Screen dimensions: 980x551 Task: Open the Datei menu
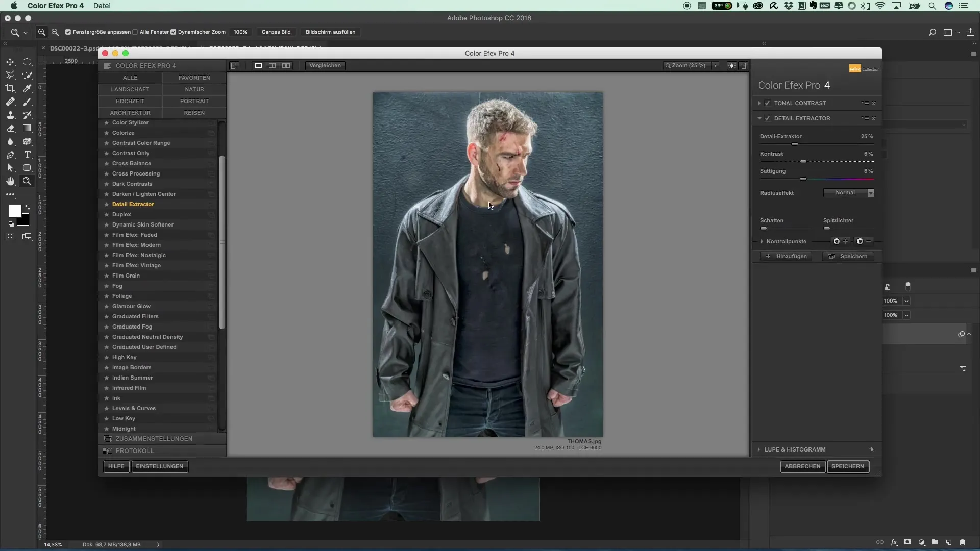pyautogui.click(x=102, y=6)
